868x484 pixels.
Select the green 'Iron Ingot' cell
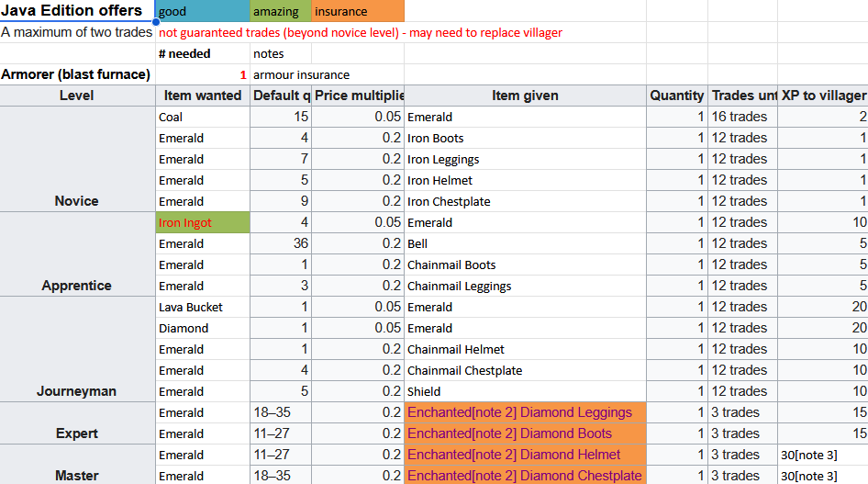(x=203, y=222)
